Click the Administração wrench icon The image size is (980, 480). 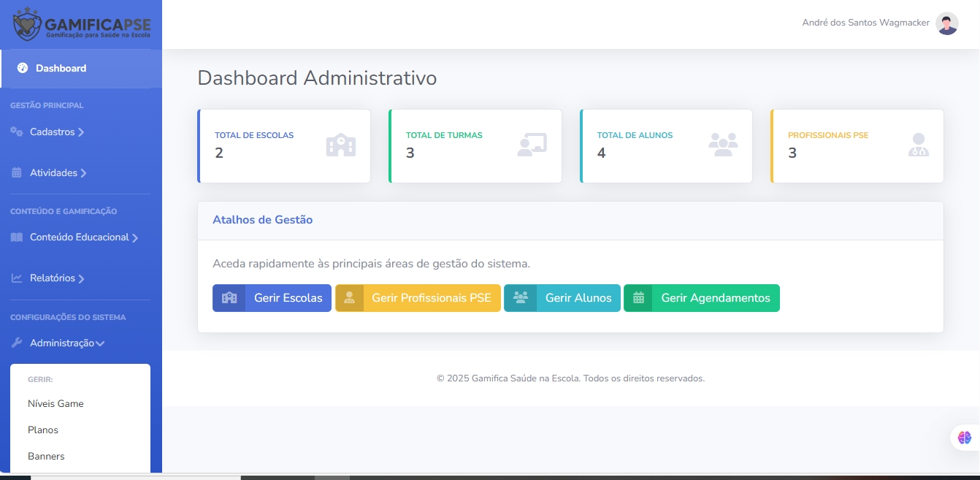pos(16,342)
